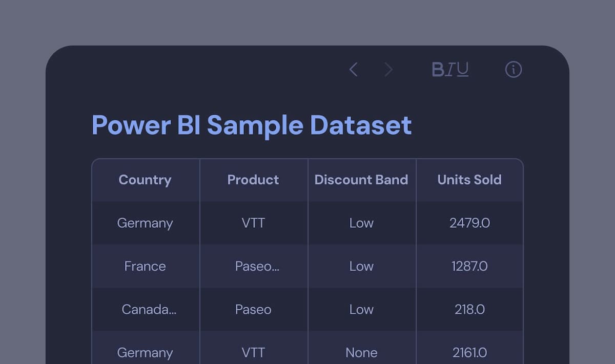Select the France country cell
615x364 pixels.
(x=145, y=266)
